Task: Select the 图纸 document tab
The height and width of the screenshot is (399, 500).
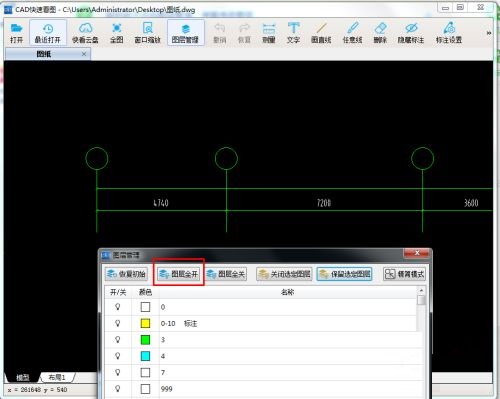Action: [x=44, y=54]
